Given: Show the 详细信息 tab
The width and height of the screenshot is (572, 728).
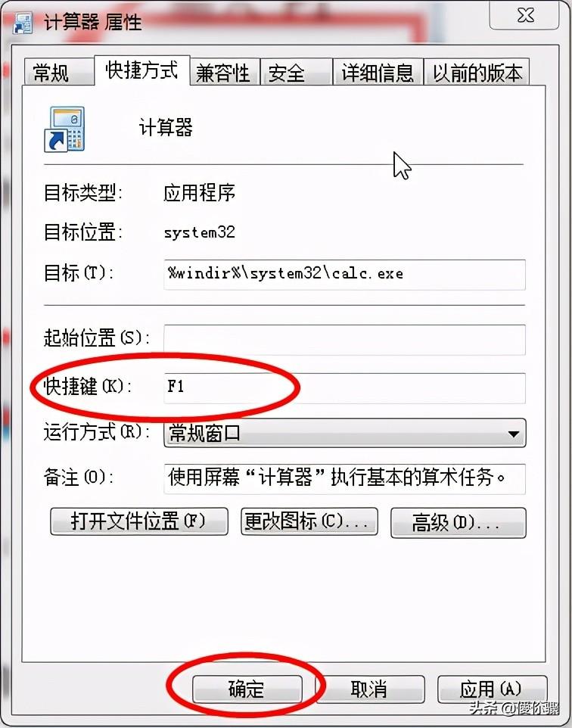Looking at the screenshot, I should pyautogui.click(x=378, y=73).
